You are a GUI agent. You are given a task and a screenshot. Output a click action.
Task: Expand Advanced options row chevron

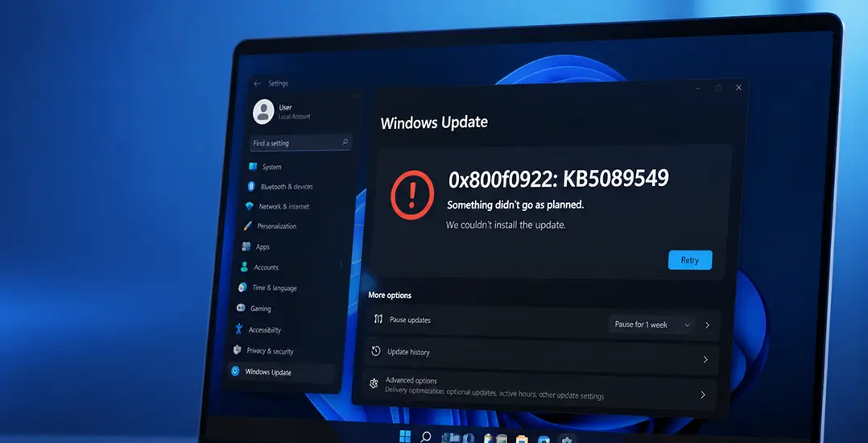(703, 395)
